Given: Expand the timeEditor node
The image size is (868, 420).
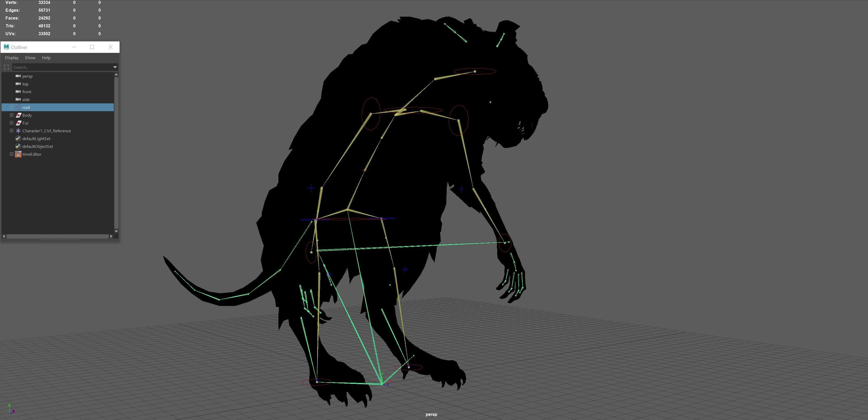Looking at the screenshot, I should [11, 154].
